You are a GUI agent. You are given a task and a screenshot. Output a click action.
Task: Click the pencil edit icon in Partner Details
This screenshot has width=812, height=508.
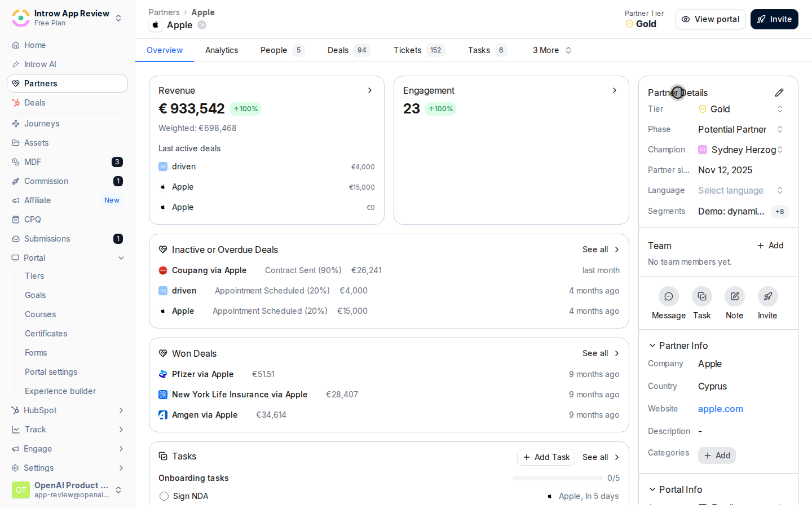779,93
